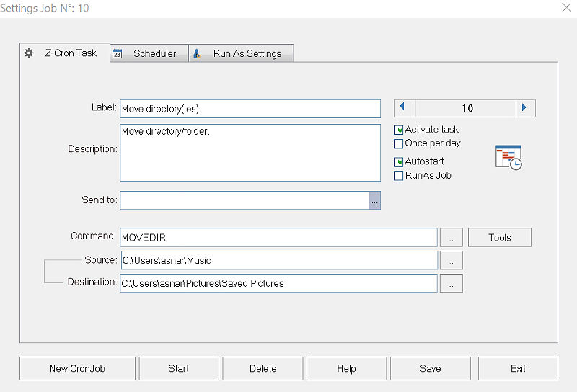Click the Start button
The image size is (577, 392).
click(179, 368)
